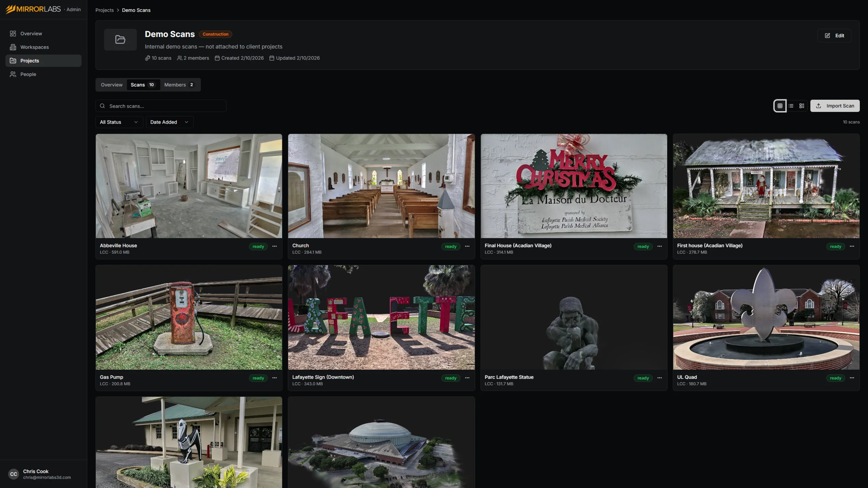Switch to detailed card view layout
Image resolution: width=868 pixels, height=488 pixels.
(x=802, y=106)
